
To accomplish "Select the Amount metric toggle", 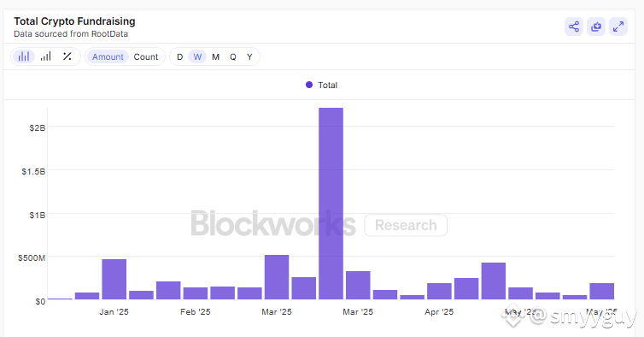I will click(108, 56).
